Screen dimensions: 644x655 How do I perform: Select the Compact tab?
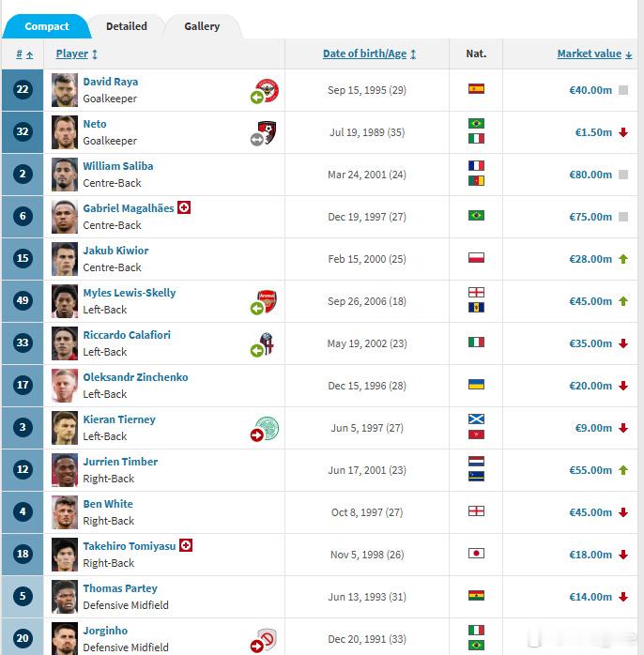click(47, 26)
